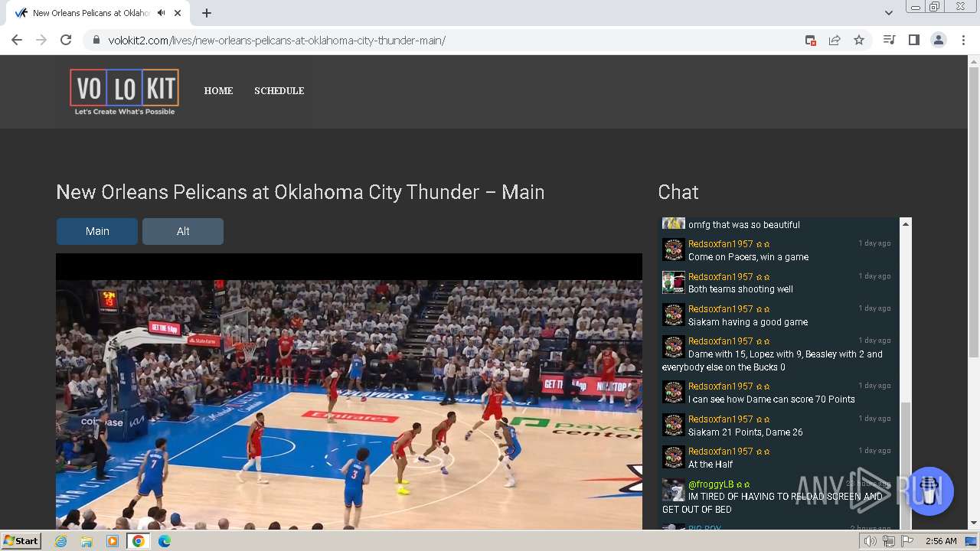Open SCHEDULE menu item
Screen dimensions: 980x551
(x=279, y=90)
